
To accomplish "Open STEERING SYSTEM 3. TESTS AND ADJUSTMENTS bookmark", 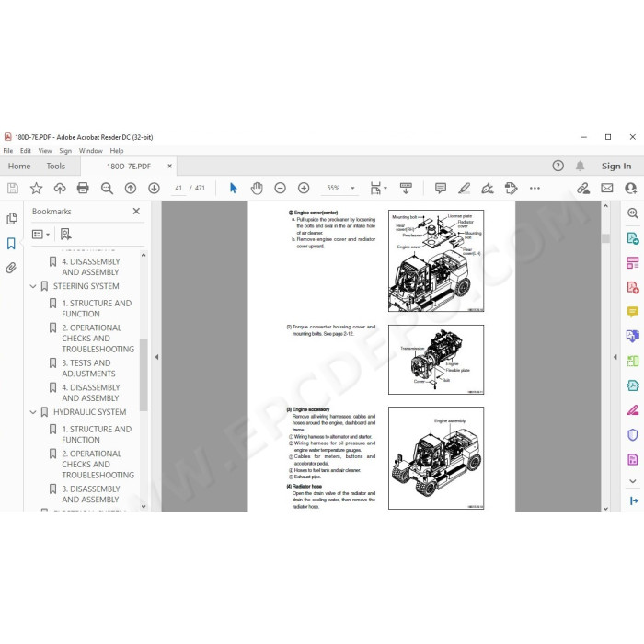I will tap(88, 368).
